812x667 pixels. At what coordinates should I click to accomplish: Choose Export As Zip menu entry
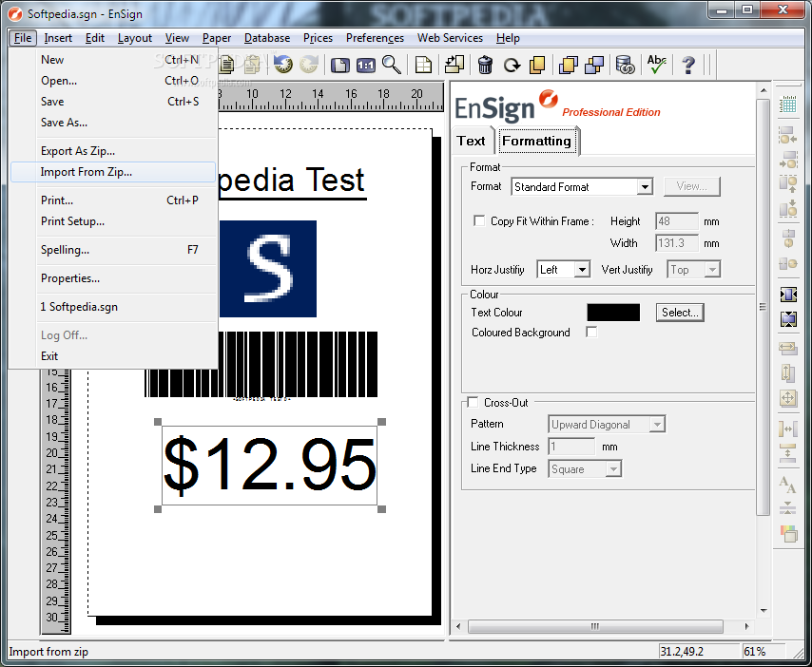coord(113,150)
